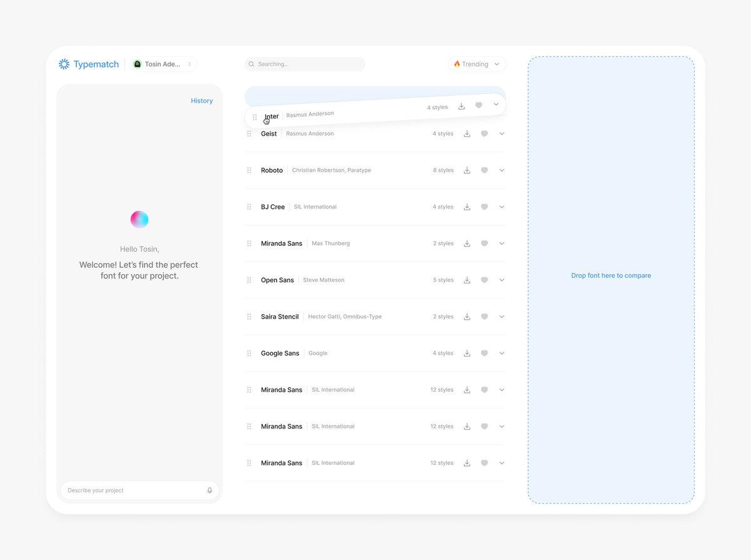This screenshot has height=560, width=751.
Task: Click the Typematch logo
Action: point(89,64)
